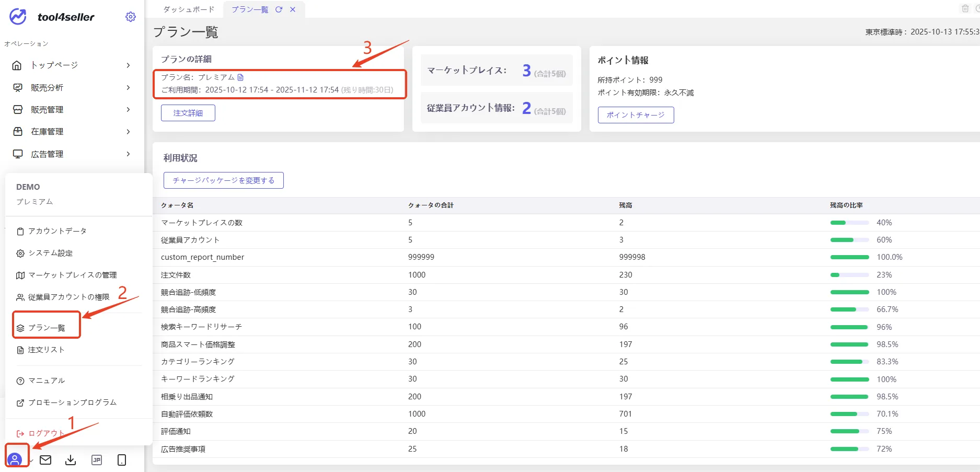This screenshot has width=980, height=472.
Task: Select the 評価通知 row name
Action: tap(176, 431)
